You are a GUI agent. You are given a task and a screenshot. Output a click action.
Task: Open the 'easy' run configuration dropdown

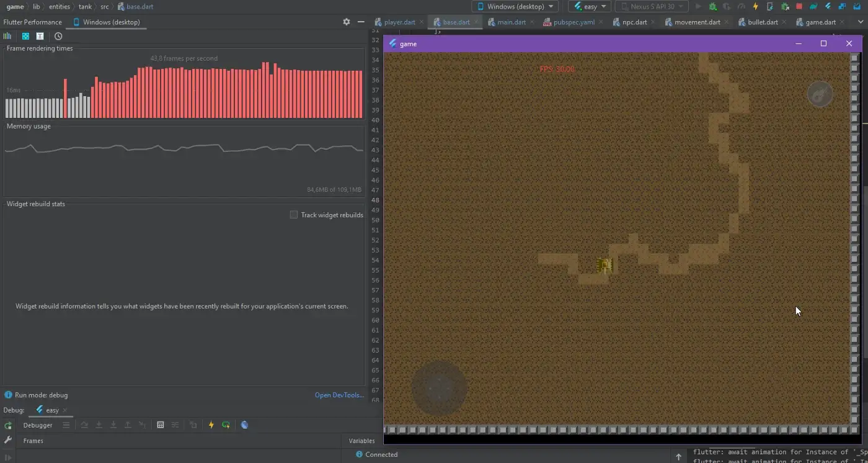pos(590,6)
